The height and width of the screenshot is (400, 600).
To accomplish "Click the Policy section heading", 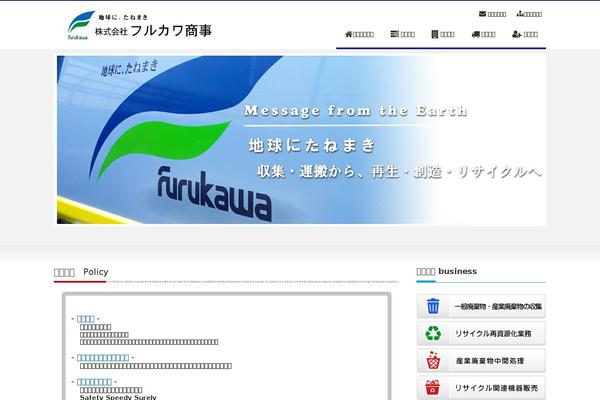I will point(81,272).
